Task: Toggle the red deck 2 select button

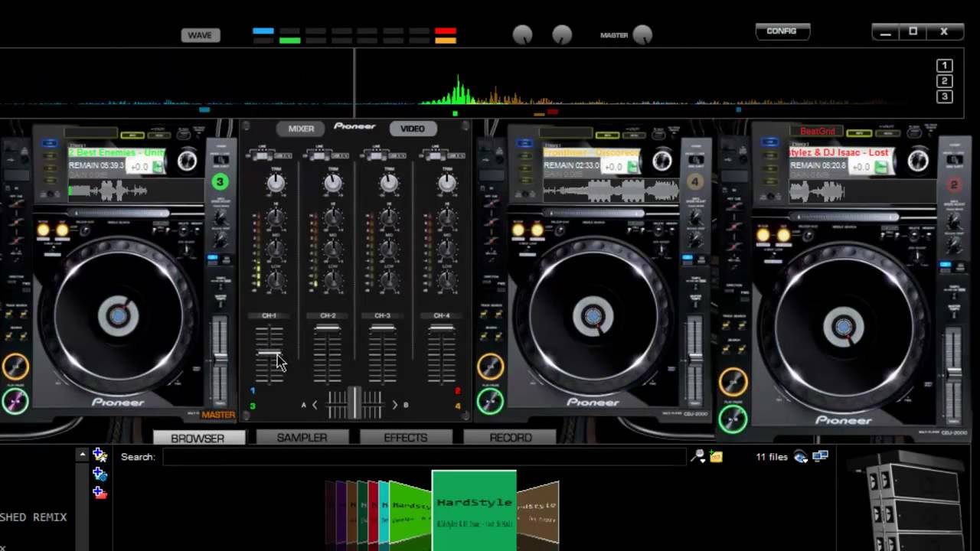Action: pos(954,184)
